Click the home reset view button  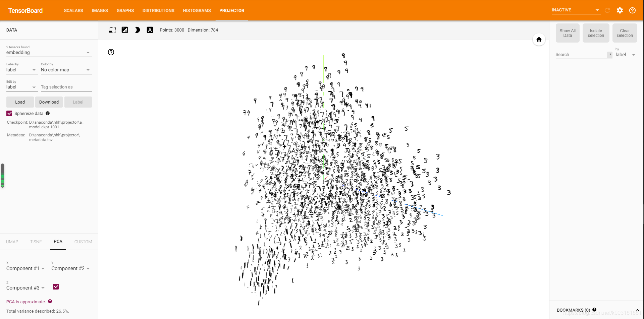click(539, 40)
